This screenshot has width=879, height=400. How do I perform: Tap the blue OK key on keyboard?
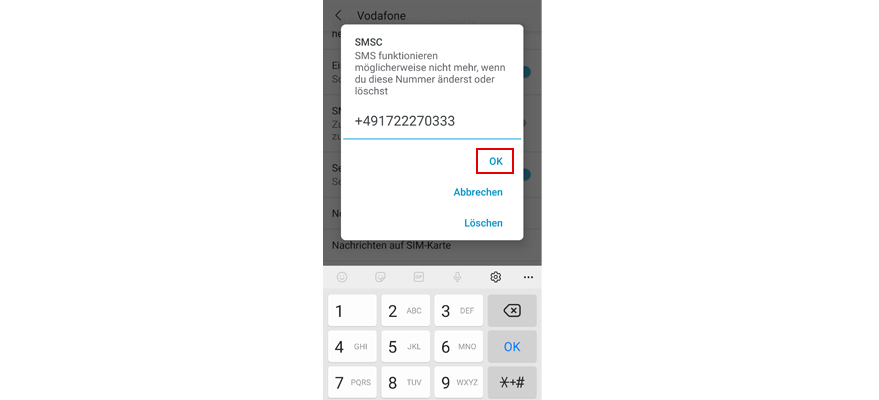click(512, 347)
